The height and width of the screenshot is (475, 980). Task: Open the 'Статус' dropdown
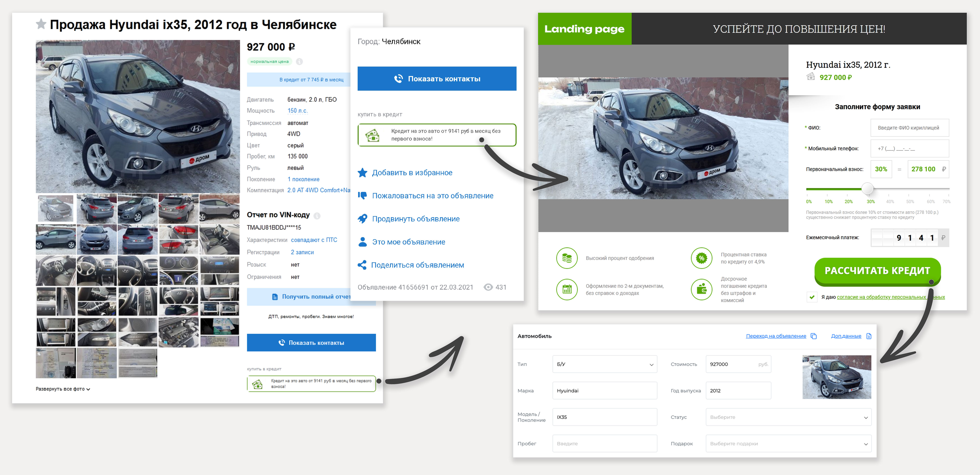click(x=788, y=417)
